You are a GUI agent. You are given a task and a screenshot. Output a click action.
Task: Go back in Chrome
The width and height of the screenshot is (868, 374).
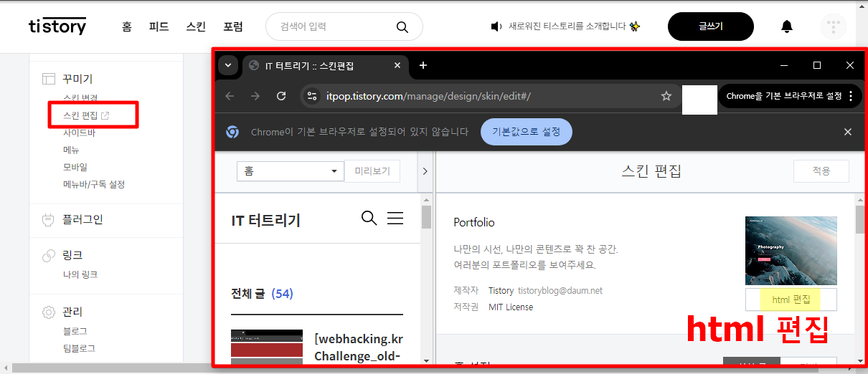click(230, 96)
